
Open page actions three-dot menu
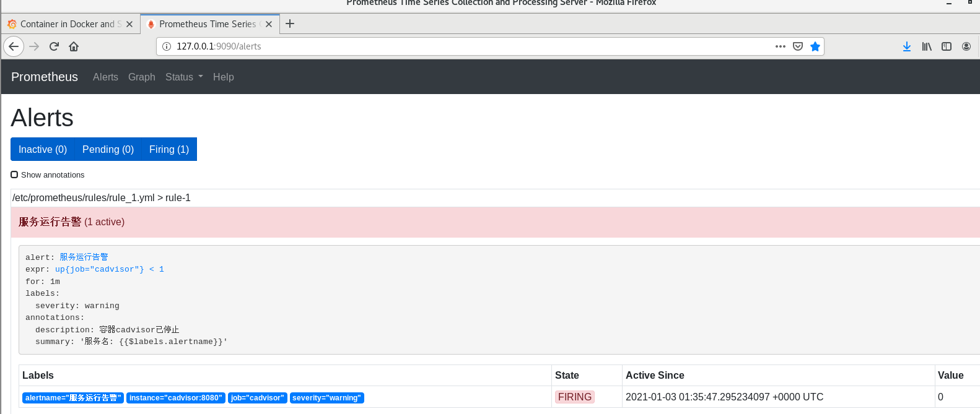[x=781, y=46]
